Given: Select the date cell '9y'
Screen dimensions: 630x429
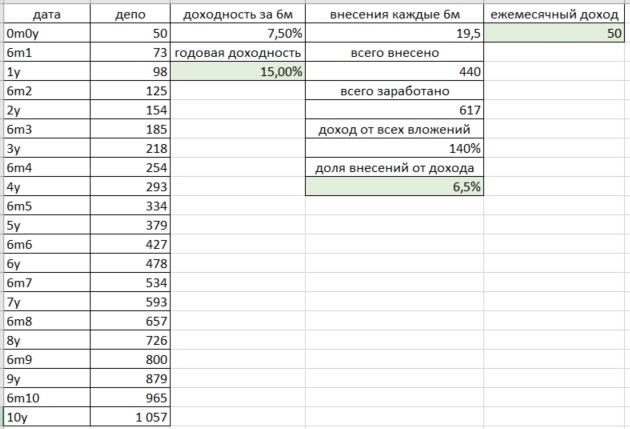Looking at the screenshot, I should coord(47,378).
